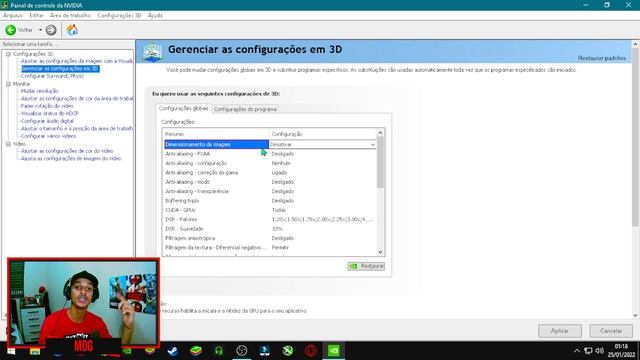Collapse the Monitor tree node
This screenshot has height=360, width=640.
8,84
